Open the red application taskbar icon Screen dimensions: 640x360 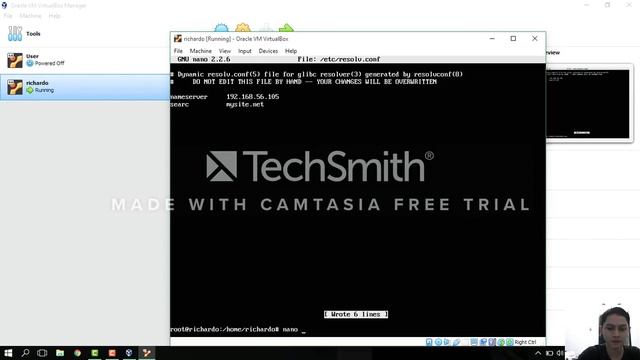click(x=112, y=353)
